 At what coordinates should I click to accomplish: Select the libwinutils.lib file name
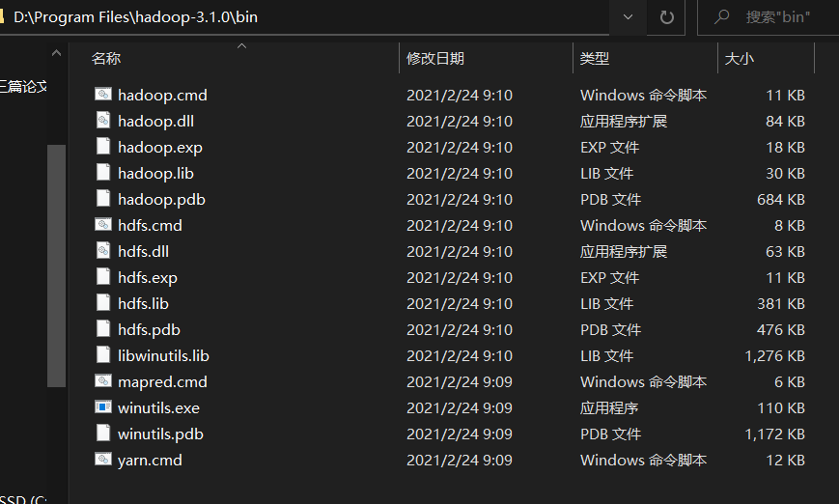[x=163, y=356]
